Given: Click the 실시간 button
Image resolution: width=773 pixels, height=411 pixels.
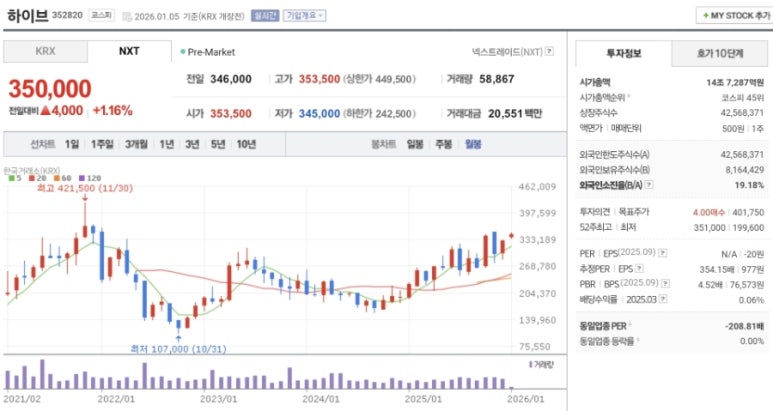Looking at the screenshot, I should (x=265, y=16).
